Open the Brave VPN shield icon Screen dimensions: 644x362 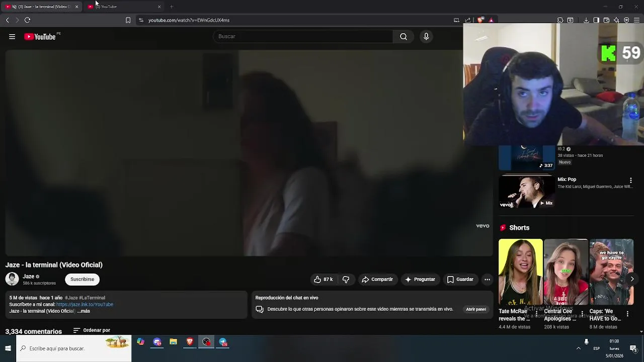coord(626,20)
